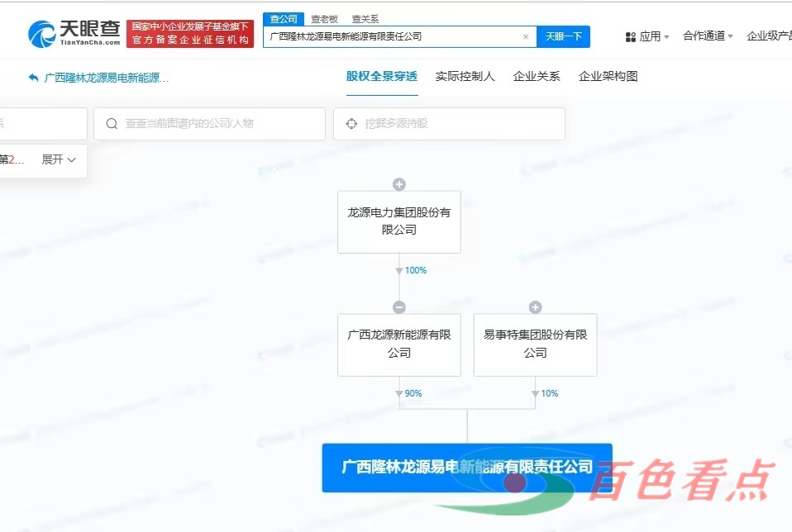The height and width of the screenshot is (532, 792).
Task: Click the 查查当前图谱内的公司/人物 search field
Action: click(x=210, y=124)
